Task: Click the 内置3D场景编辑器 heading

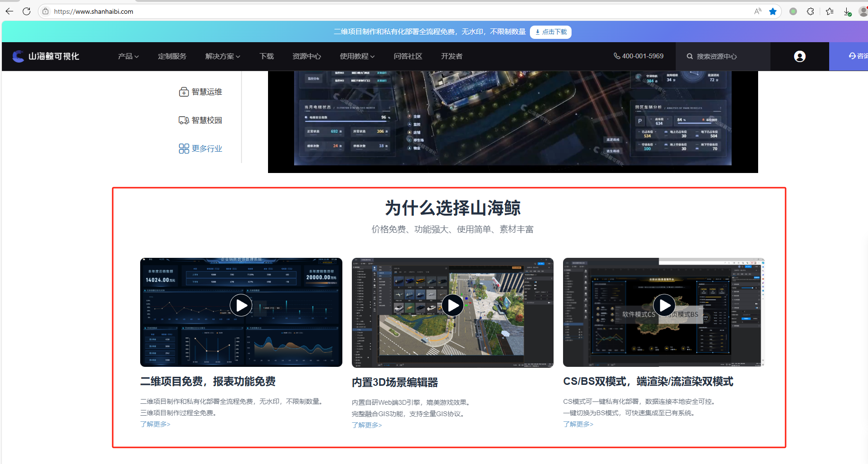Action: (x=395, y=382)
